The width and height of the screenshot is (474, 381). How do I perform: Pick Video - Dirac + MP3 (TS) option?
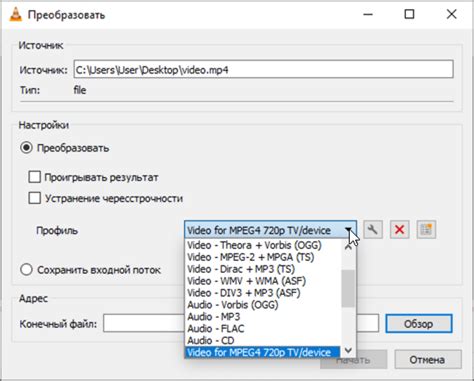[263, 269]
